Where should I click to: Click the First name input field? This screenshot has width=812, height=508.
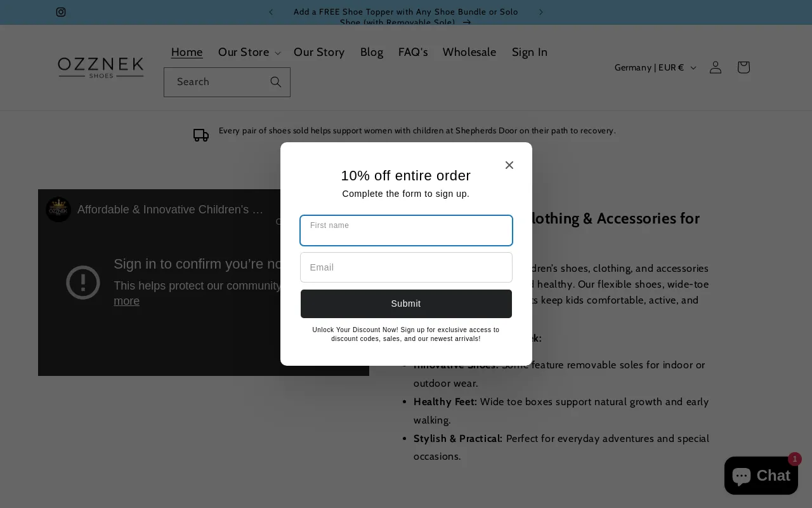[x=406, y=231]
